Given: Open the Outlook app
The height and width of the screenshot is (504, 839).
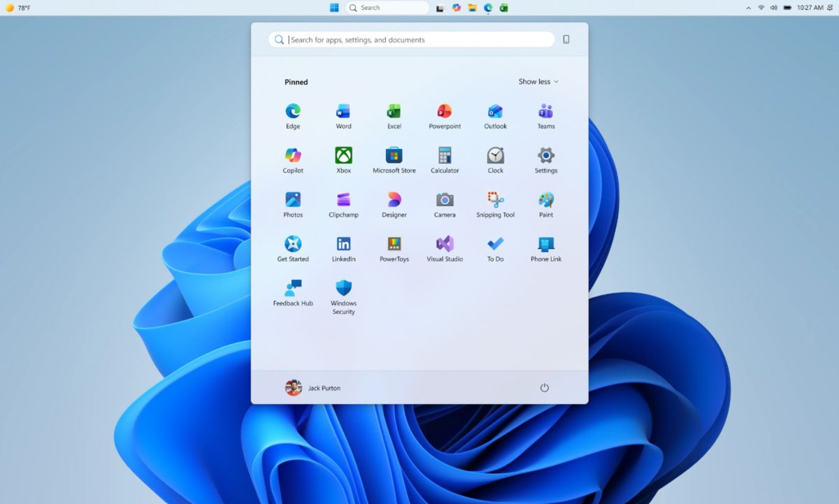Looking at the screenshot, I should click(x=495, y=116).
